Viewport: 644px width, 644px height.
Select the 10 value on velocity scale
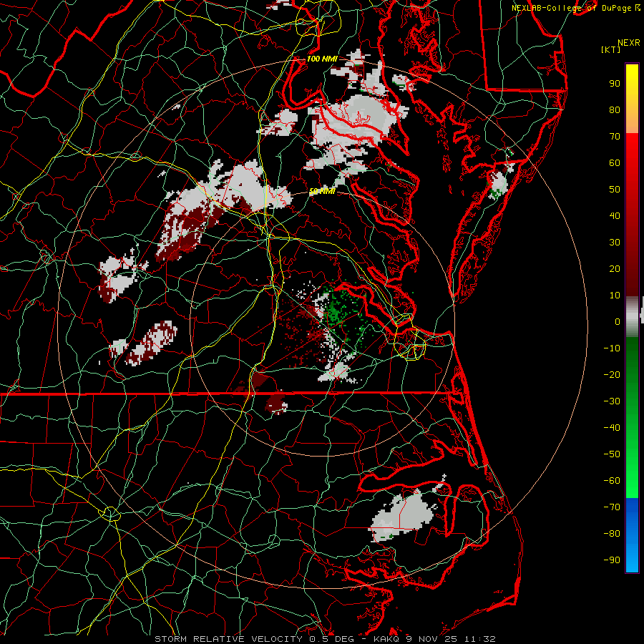[x=615, y=296]
